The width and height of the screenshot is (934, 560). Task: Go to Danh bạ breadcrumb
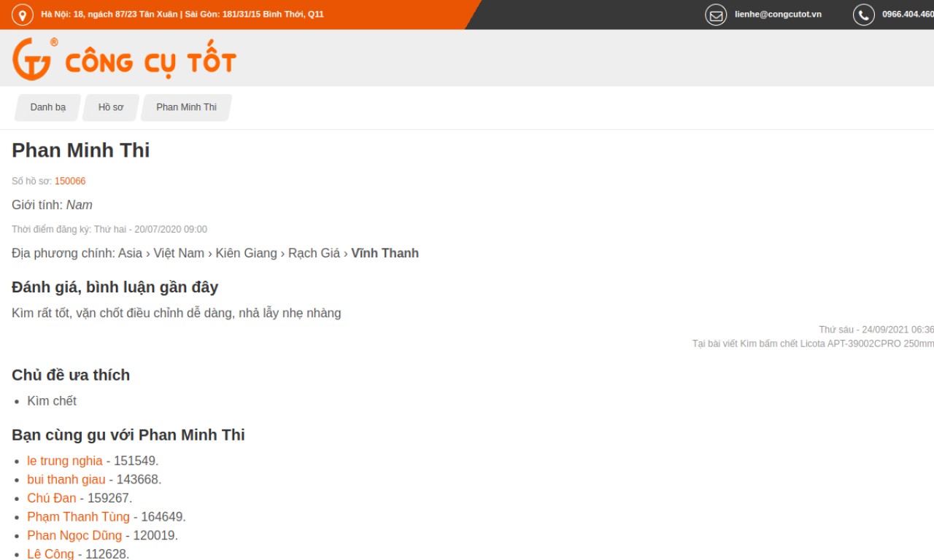tap(48, 107)
